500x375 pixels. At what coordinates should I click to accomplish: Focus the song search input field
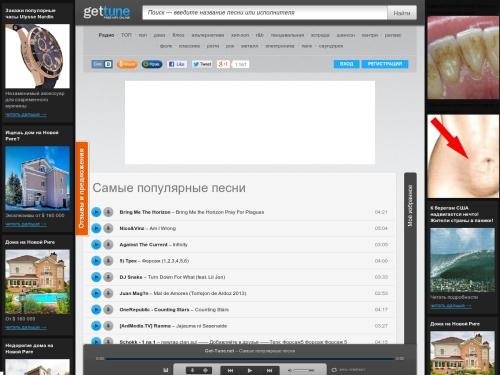coord(265,13)
